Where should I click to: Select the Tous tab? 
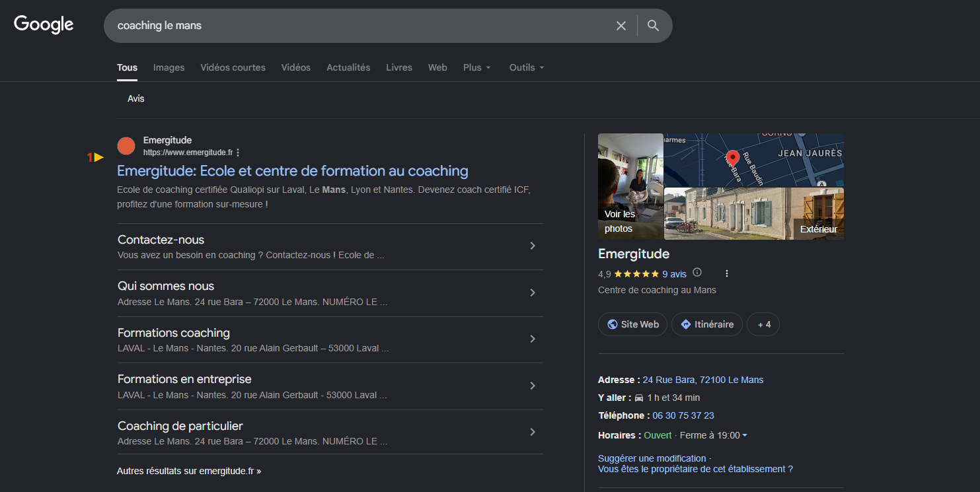(128, 67)
